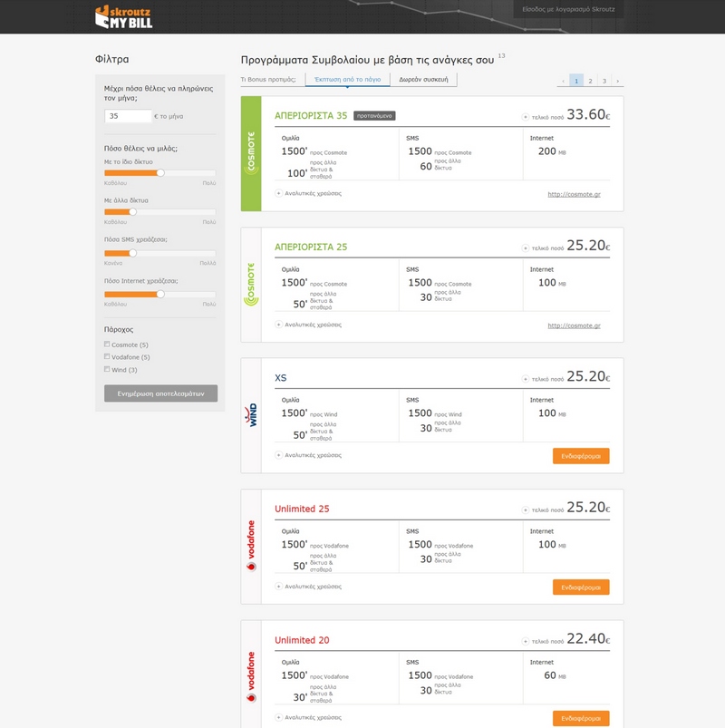Expand Αναλυτικές χρεώσεις for ΑΠΕΡΙΟΡΙΣΤΑ 35

coord(309,193)
